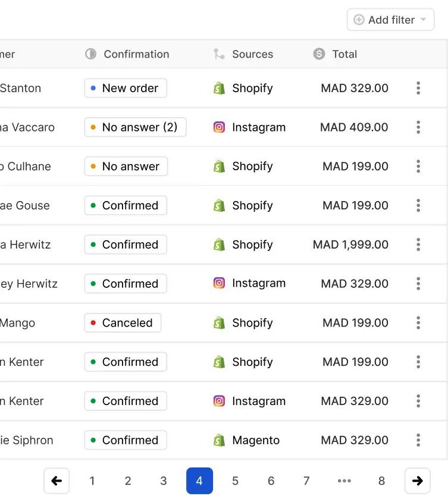Open the three-dot menu for the MAD 409.00 order
The image size is (448, 502).
tap(418, 127)
